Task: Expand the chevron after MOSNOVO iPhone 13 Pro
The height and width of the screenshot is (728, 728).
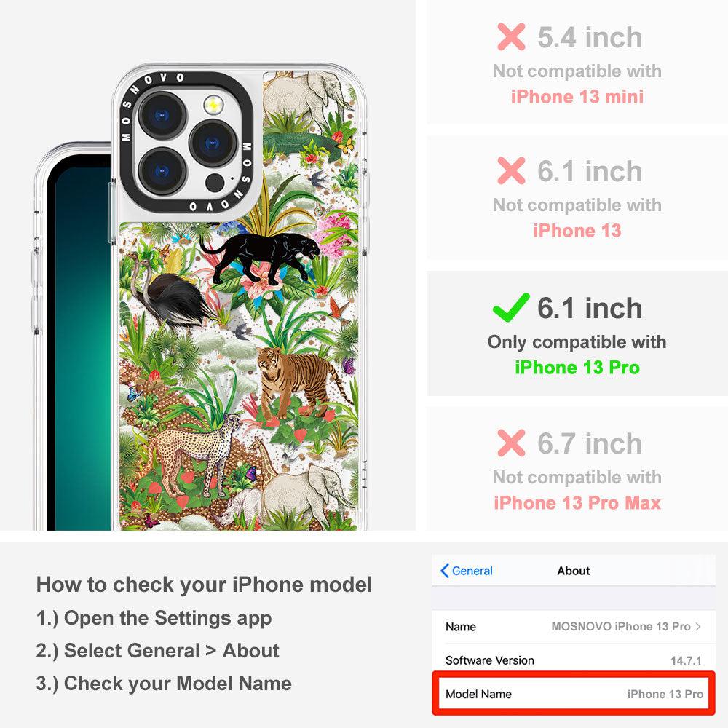Action: pos(698,626)
